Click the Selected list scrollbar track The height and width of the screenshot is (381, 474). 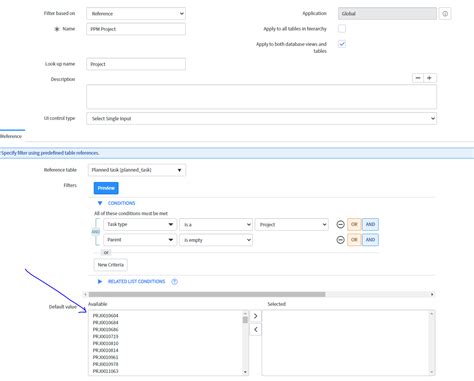(432, 343)
